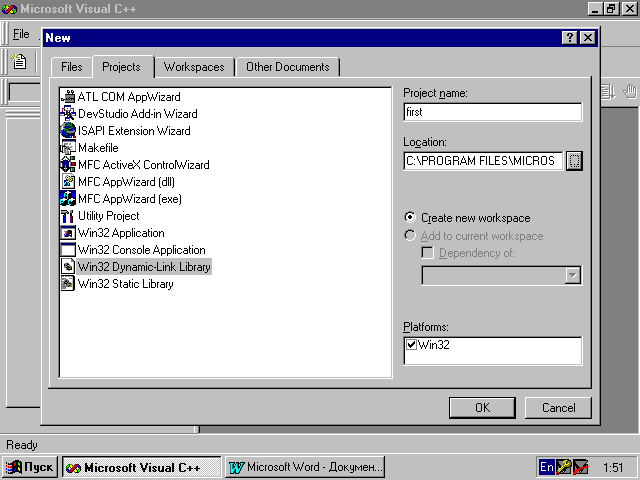This screenshot has height=480, width=640.
Task: Click the New Text File toolbar icon
Action: click(19, 62)
